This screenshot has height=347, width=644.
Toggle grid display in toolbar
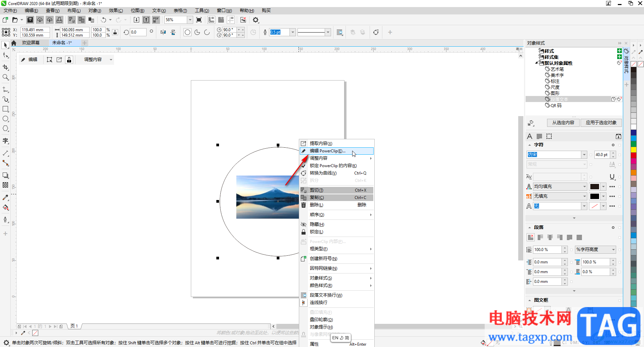tap(221, 20)
